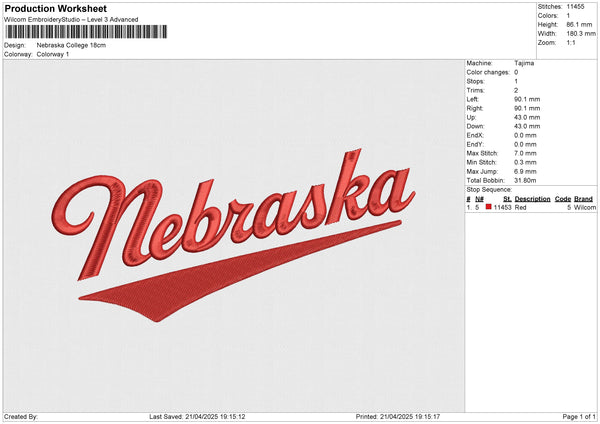Click the Code column header
Image resolution: width=600 pixels, height=424 pixels.
click(562, 199)
